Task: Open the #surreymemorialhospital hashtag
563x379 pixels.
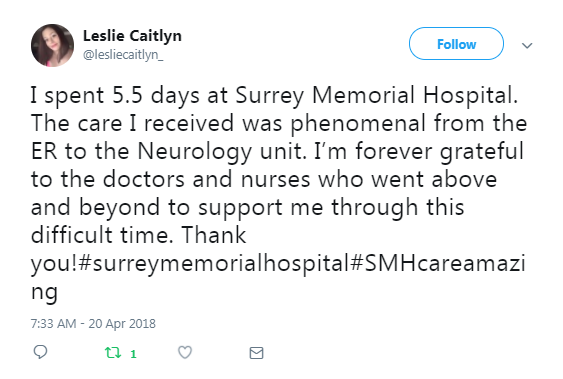Action: 213,263
